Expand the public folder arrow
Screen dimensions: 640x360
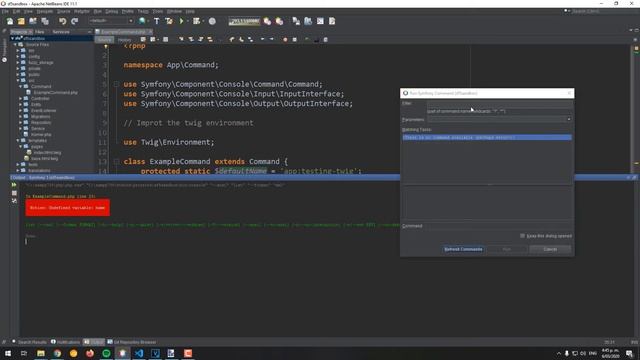tap(18, 75)
